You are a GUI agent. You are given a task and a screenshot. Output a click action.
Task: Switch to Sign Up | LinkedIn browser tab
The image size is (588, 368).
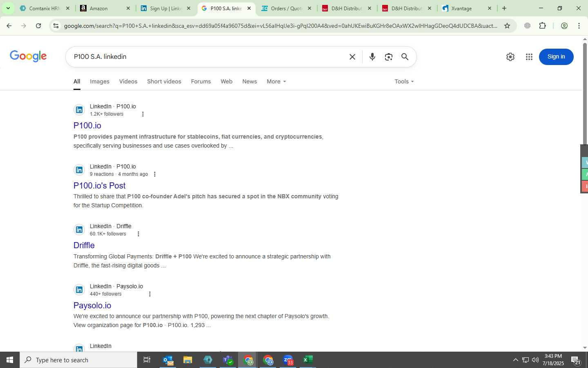click(165, 8)
